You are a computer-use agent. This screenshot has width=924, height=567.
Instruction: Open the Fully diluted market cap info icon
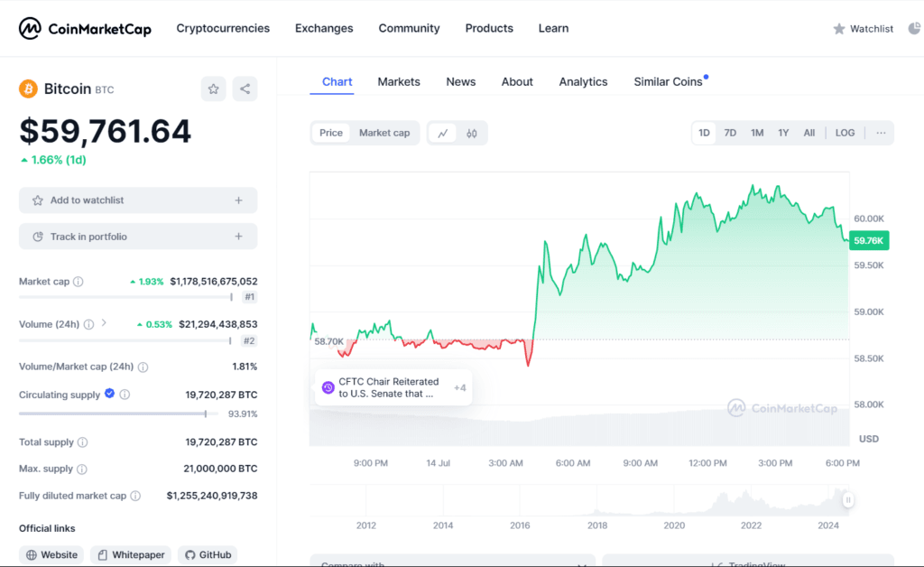[135, 496]
